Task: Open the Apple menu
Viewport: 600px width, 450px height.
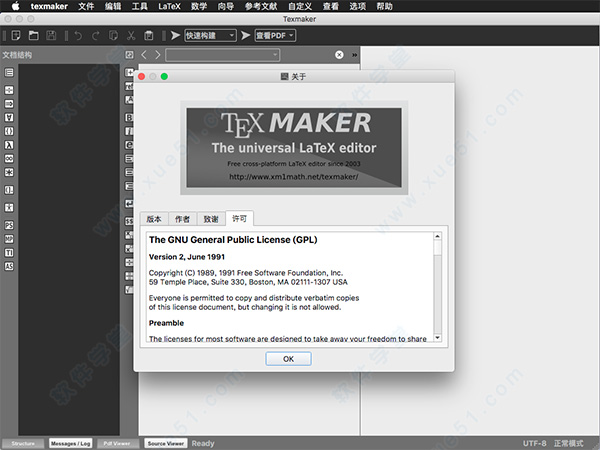Action: pyautogui.click(x=16, y=6)
